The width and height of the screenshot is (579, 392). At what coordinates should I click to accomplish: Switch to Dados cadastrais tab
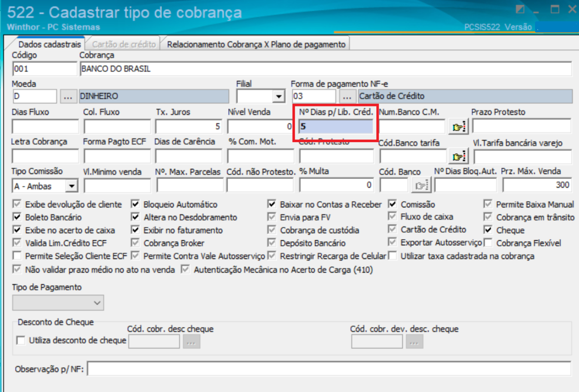coord(50,44)
